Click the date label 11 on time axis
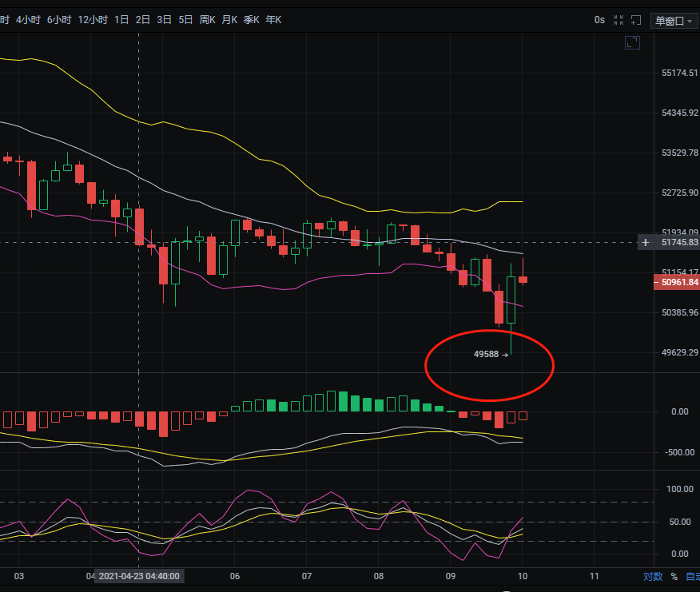The width and height of the screenshot is (700, 592). (x=595, y=576)
